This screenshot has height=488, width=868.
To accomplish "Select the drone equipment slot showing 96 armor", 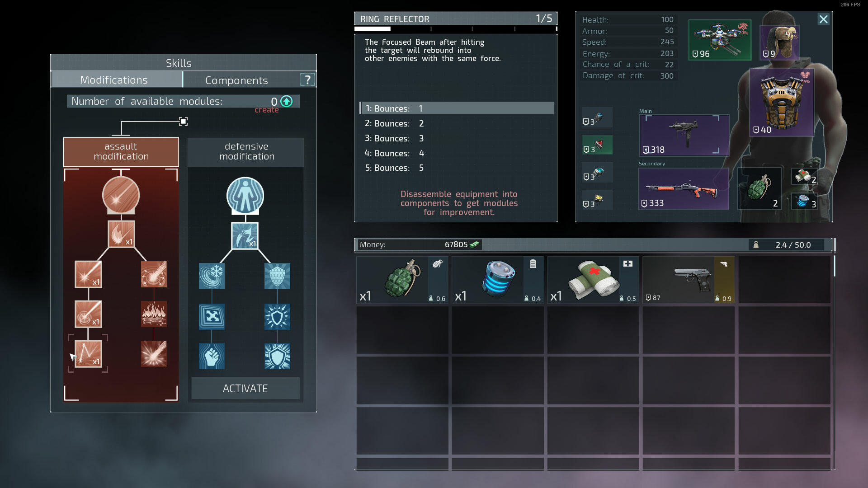I will (720, 40).
